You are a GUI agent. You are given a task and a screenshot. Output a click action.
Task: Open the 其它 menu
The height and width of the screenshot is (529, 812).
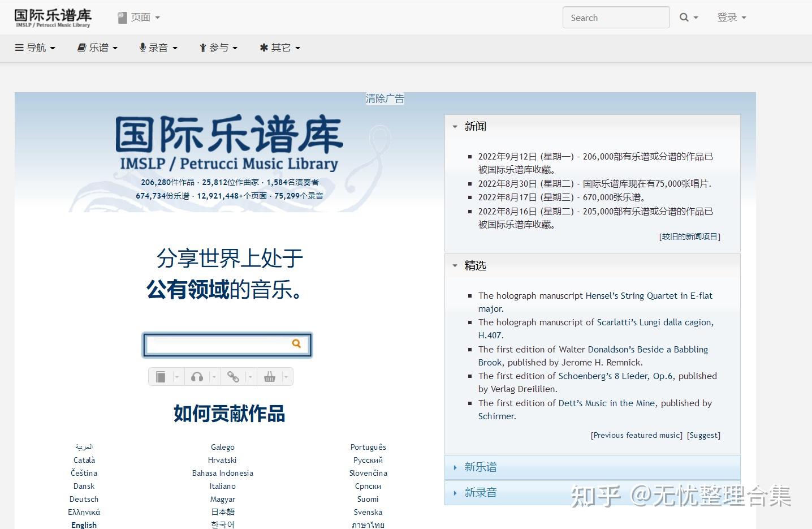tap(280, 48)
